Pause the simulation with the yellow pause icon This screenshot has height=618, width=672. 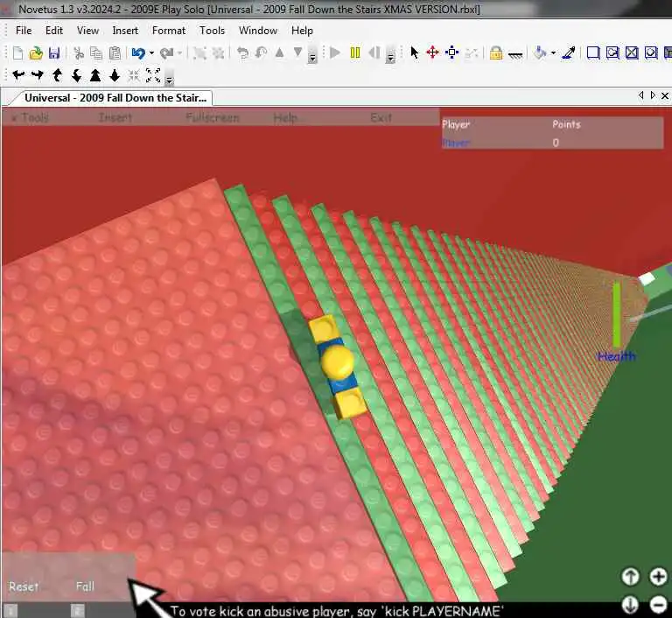[355, 53]
